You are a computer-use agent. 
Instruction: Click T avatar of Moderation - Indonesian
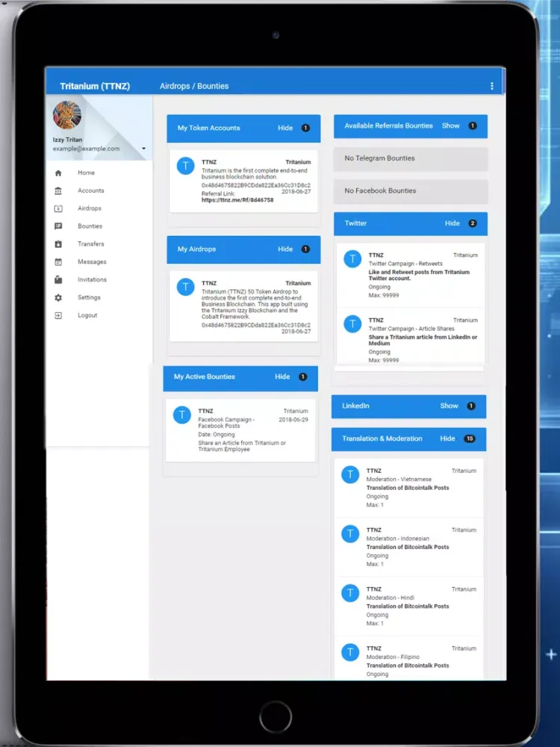click(x=350, y=533)
